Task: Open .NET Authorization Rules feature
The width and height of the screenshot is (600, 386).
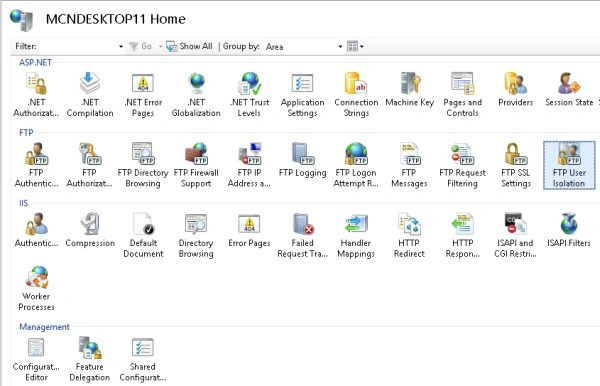Action: click(36, 94)
